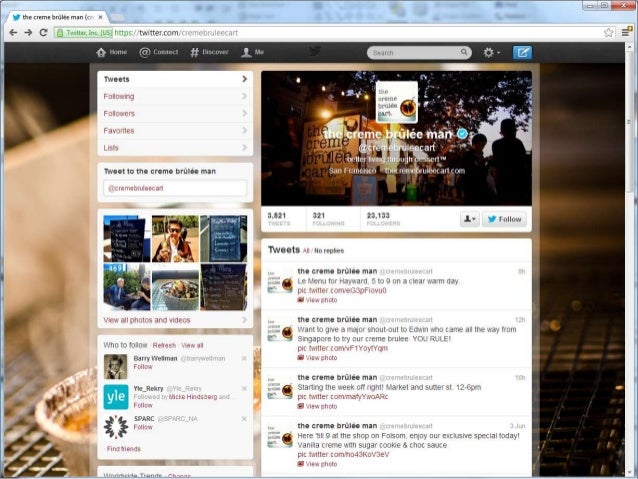Click the chevron next to Favorites

(245, 130)
